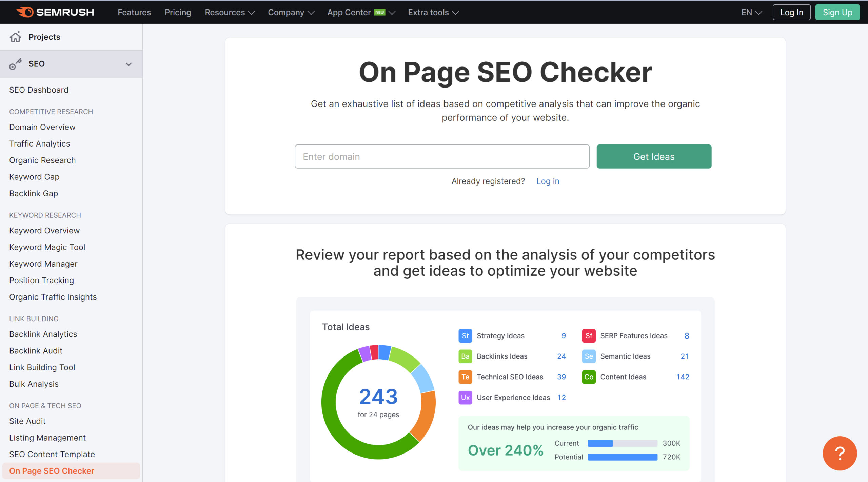Open the EN language selector
Image resolution: width=868 pixels, height=482 pixels.
click(x=751, y=13)
